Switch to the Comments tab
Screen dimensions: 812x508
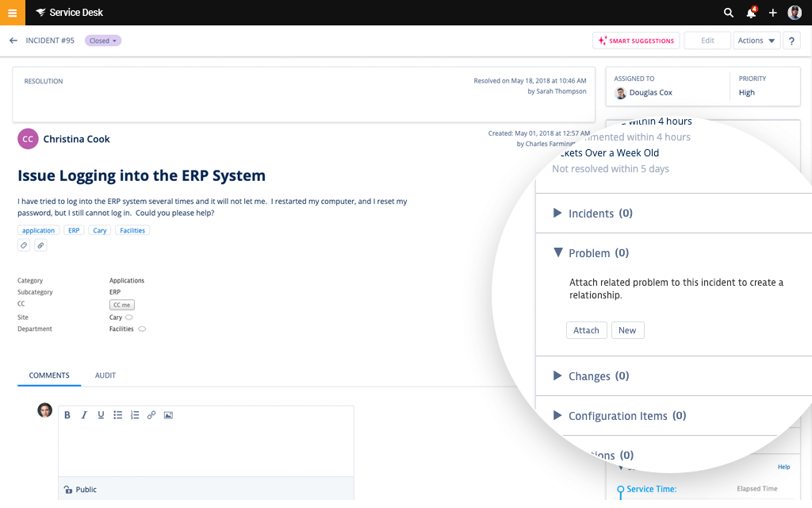49,375
